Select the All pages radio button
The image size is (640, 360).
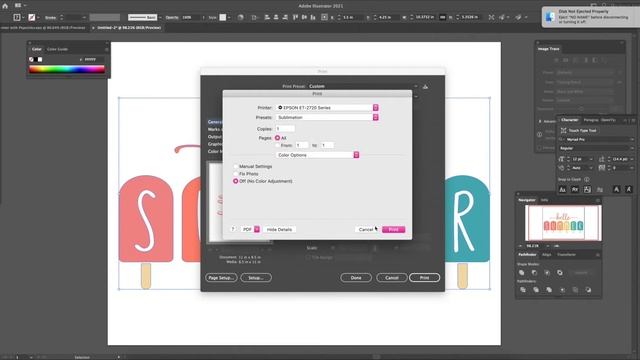[278, 138]
